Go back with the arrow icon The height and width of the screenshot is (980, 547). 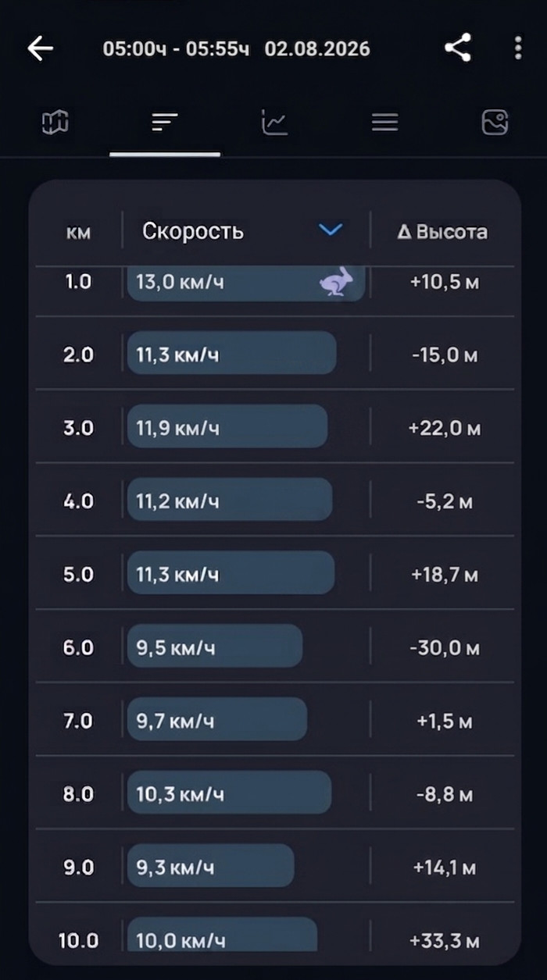(x=40, y=48)
